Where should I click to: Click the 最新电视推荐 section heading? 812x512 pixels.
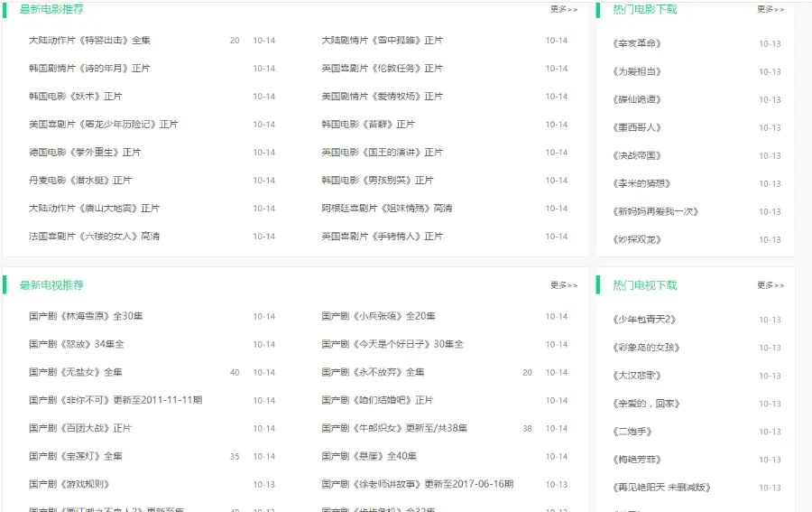click(51, 285)
